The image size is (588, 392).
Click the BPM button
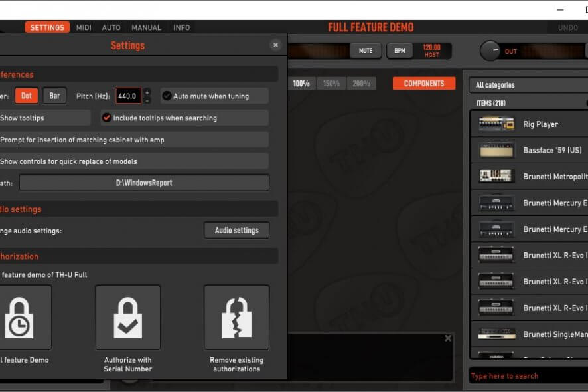(x=400, y=50)
